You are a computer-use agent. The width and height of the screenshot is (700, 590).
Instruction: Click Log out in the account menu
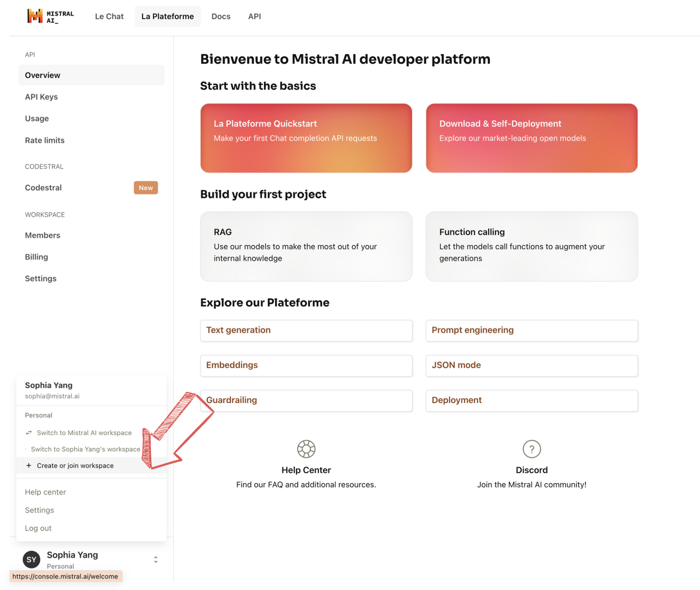(38, 528)
